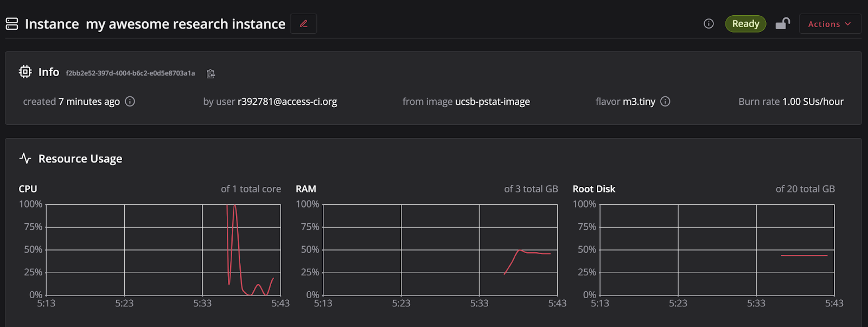Show flavor details info icon for m3.tiny
The height and width of the screenshot is (327, 868).
point(666,102)
